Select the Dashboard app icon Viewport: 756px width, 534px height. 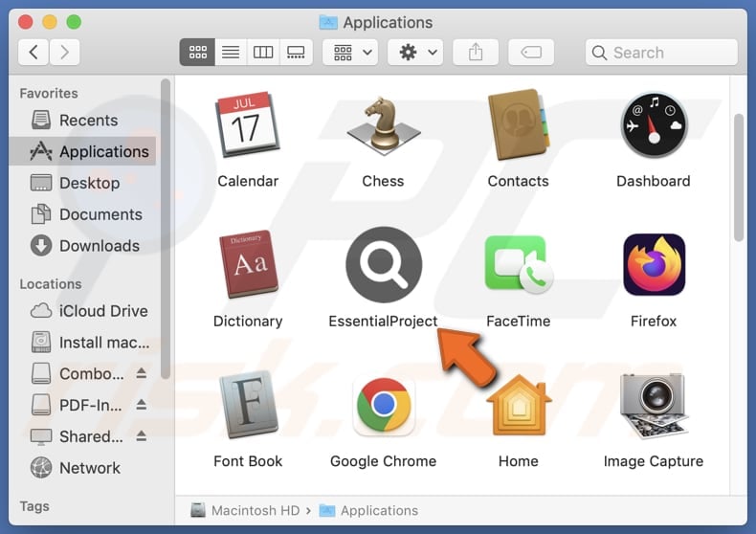tap(654, 124)
